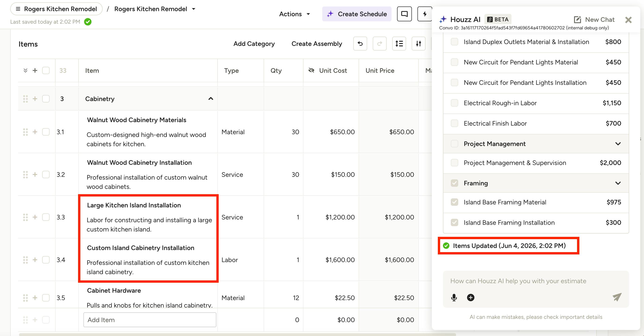Grab drag handle for row 3.5
This screenshot has height=336, width=644.
25,298
